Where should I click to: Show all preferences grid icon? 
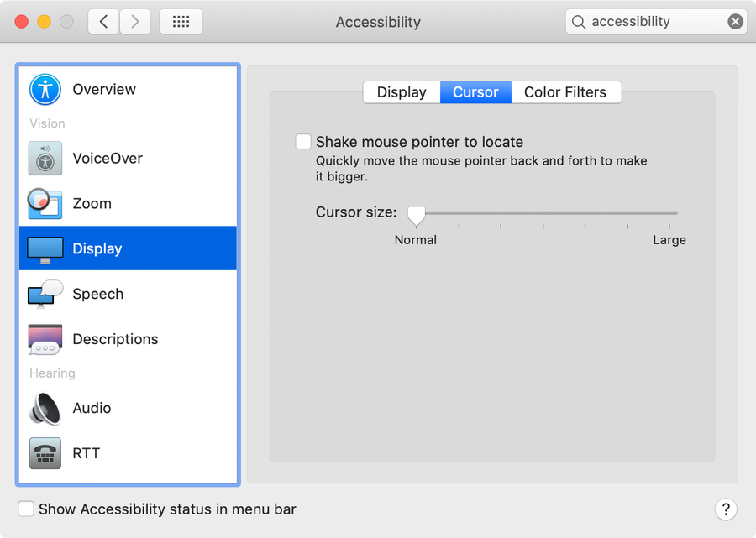point(180,22)
